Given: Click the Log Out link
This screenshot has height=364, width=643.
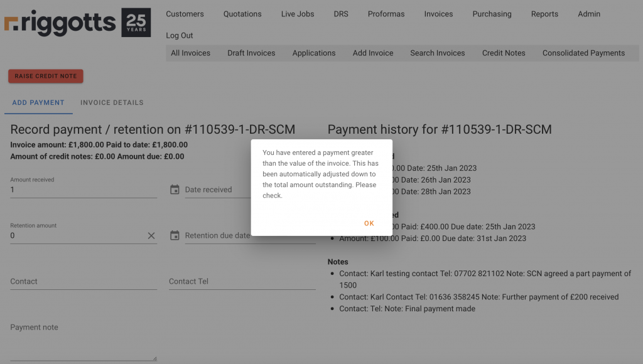Looking at the screenshot, I should [180, 35].
